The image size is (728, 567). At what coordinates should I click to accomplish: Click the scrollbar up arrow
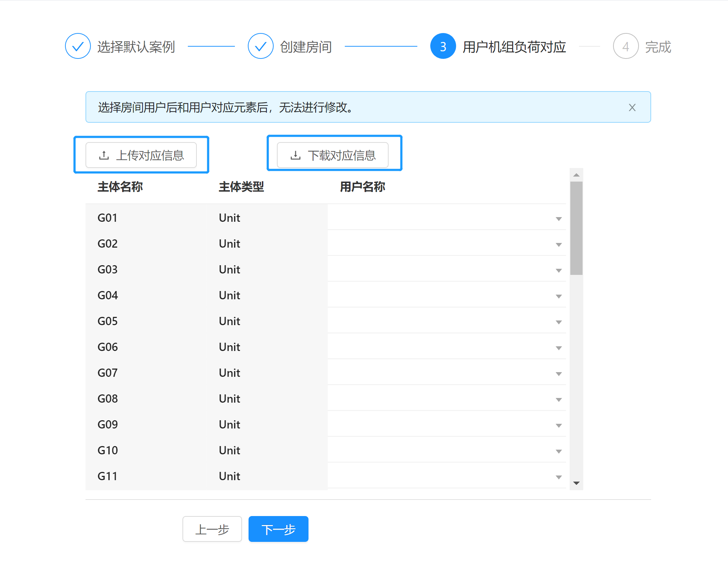pyautogui.click(x=576, y=175)
